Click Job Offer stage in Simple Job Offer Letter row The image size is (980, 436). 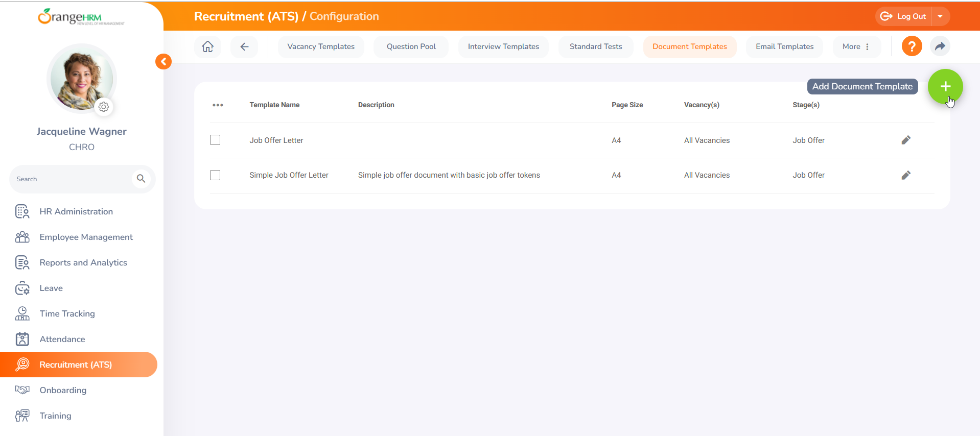pyautogui.click(x=808, y=175)
